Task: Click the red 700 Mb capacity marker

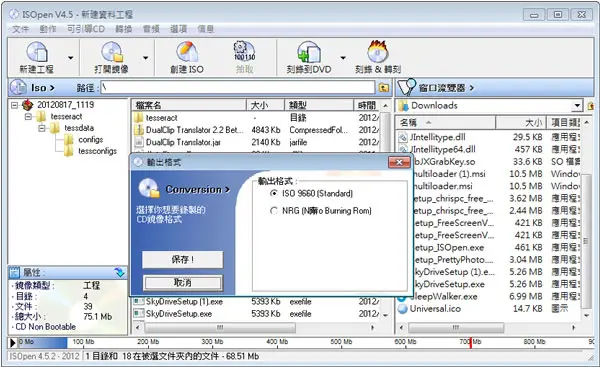Action: (470, 343)
